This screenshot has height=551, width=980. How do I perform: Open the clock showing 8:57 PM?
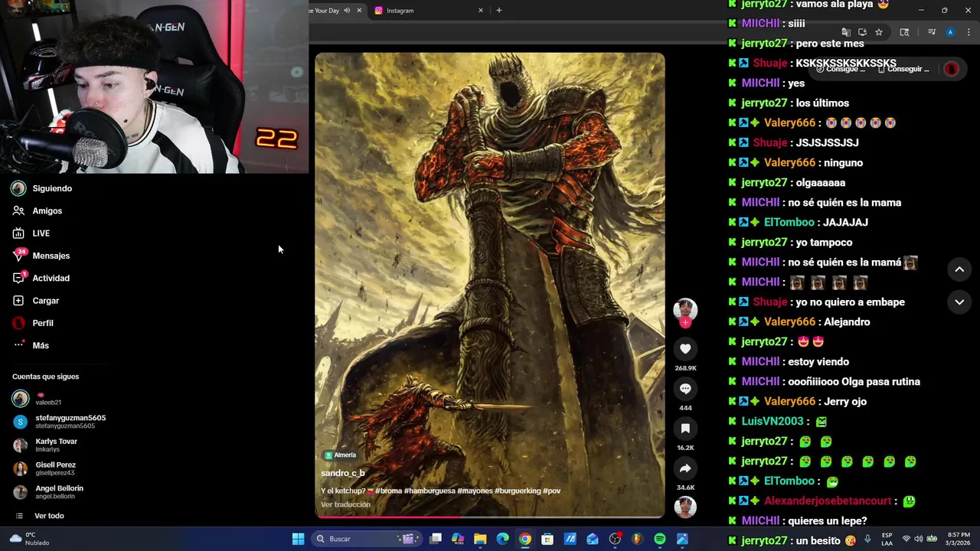(x=959, y=539)
